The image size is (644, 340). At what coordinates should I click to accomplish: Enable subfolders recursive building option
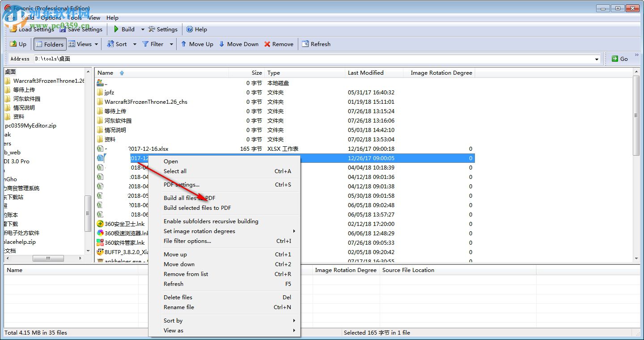point(211,221)
